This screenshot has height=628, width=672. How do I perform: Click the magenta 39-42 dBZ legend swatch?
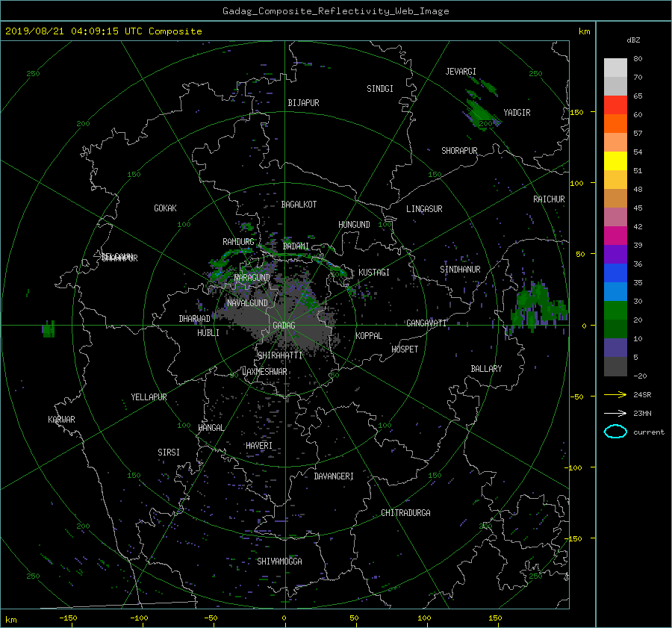(x=615, y=236)
